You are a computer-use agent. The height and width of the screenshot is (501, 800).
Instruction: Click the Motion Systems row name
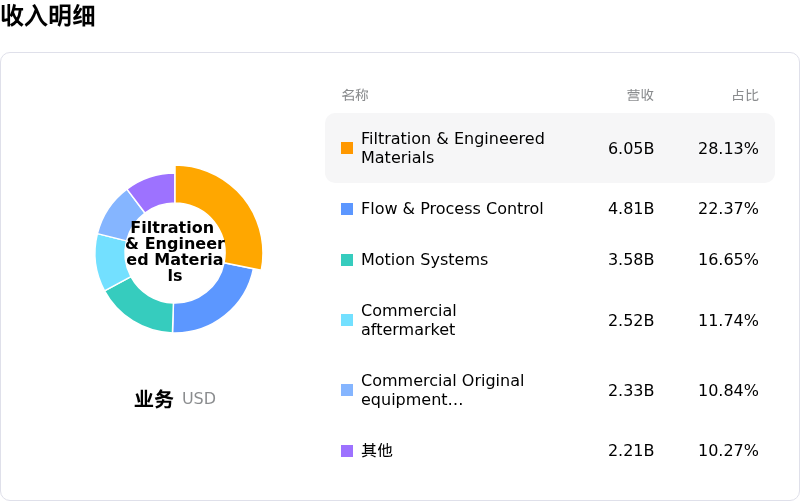tap(424, 259)
